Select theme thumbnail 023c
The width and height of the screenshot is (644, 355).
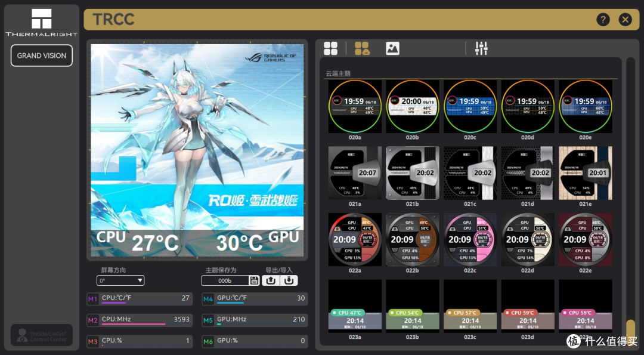(470, 306)
